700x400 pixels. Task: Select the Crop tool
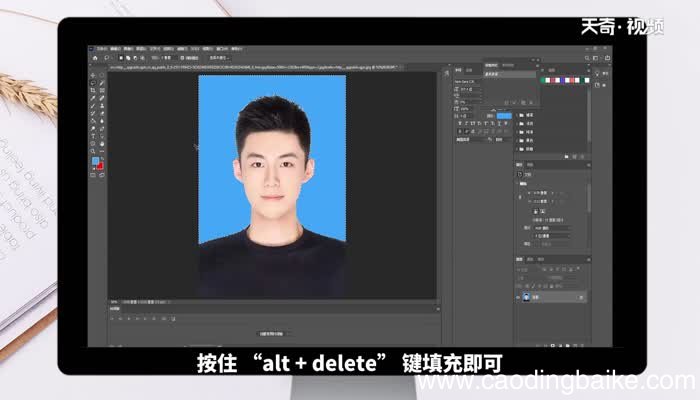point(93,91)
